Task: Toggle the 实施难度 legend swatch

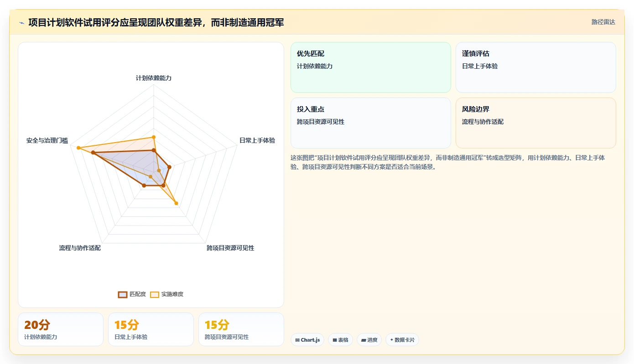Action: (155, 294)
